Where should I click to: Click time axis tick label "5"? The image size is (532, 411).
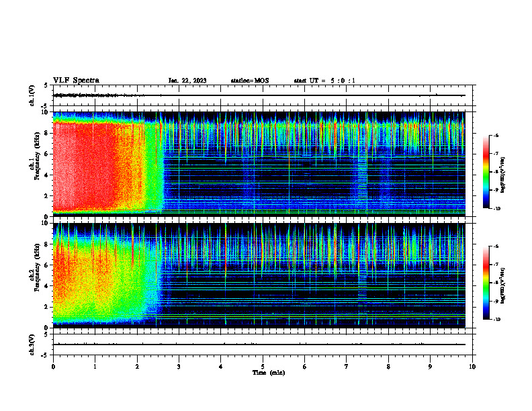point(263,367)
